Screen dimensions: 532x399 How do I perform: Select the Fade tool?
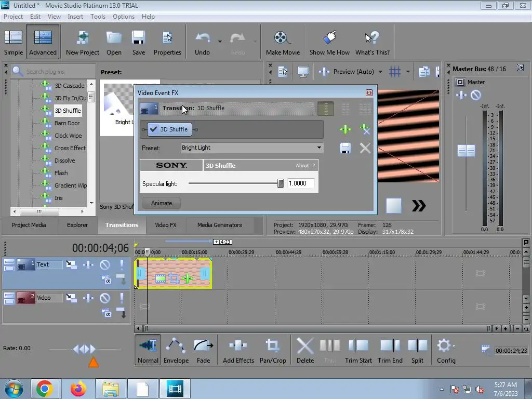204,350
